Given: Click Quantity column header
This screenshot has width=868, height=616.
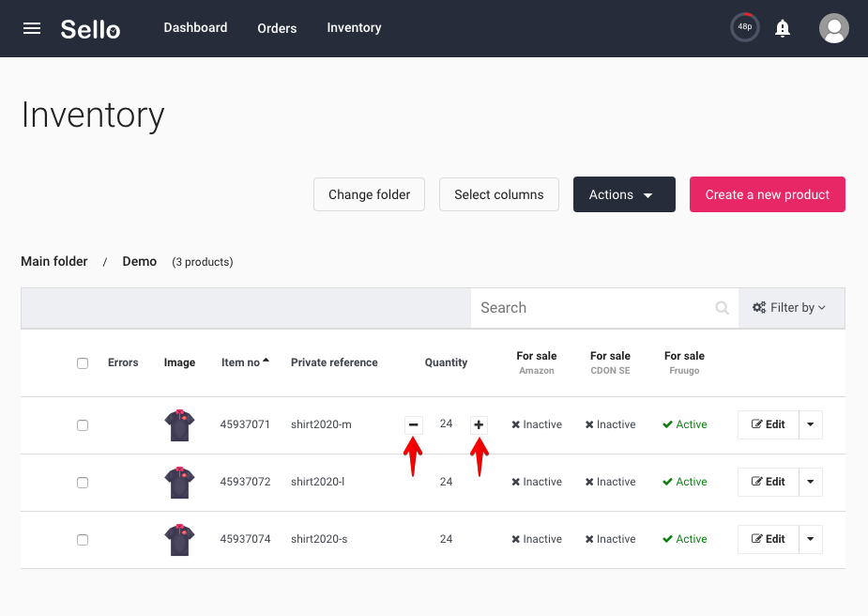Looking at the screenshot, I should pos(446,362).
